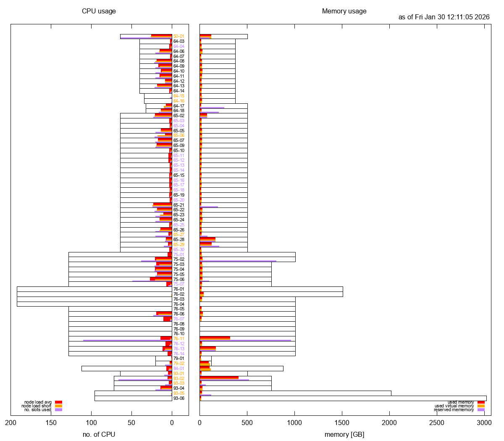Select the 84-01 node label
The width and height of the screenshot is (504, 441).
pyautogui.click(x=178, y=369)
